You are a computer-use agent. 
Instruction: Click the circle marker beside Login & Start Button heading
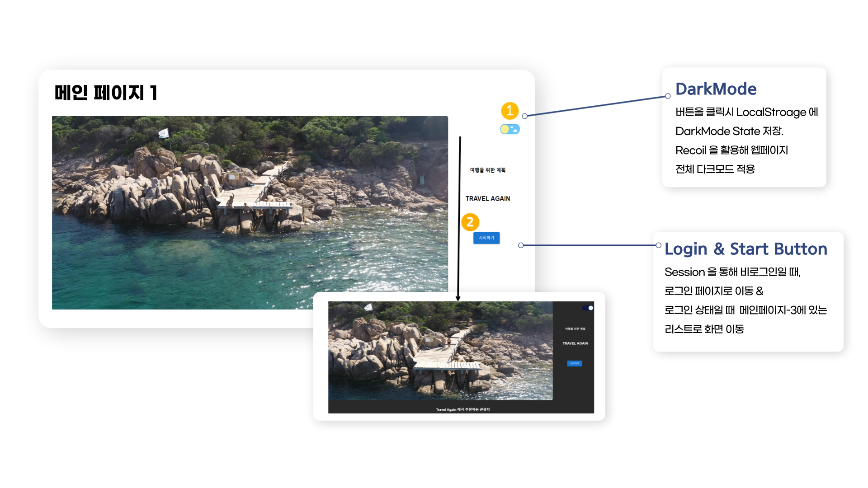point(659,245)
